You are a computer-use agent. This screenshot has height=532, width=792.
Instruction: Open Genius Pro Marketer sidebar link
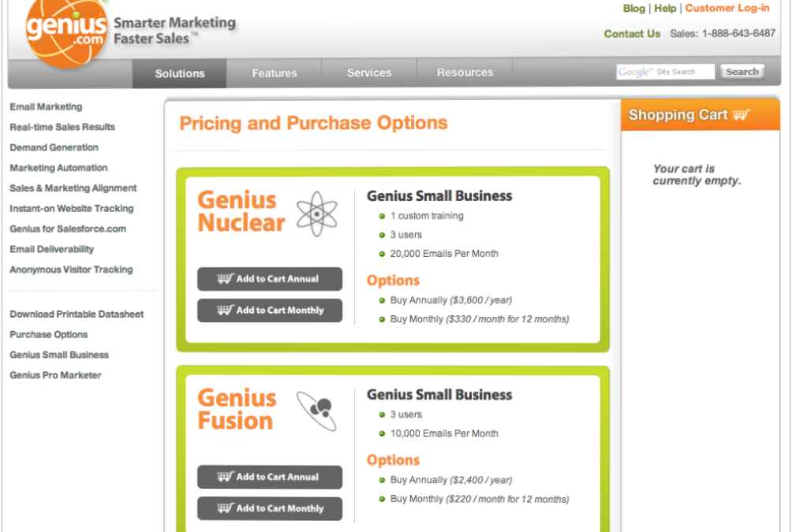55,375
